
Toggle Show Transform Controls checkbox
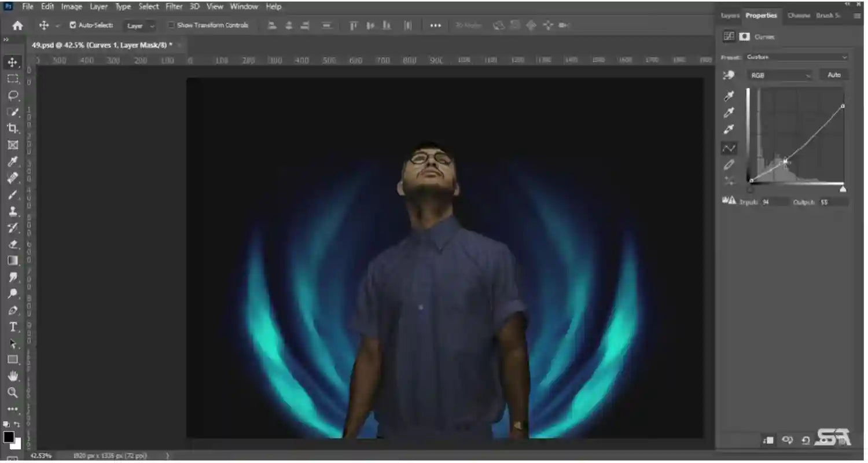point(171,25)
